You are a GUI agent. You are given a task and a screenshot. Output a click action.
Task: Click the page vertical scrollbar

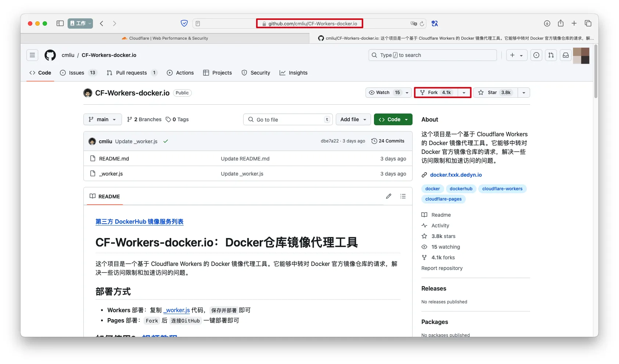pyautogui.click(x=595, y=72)
